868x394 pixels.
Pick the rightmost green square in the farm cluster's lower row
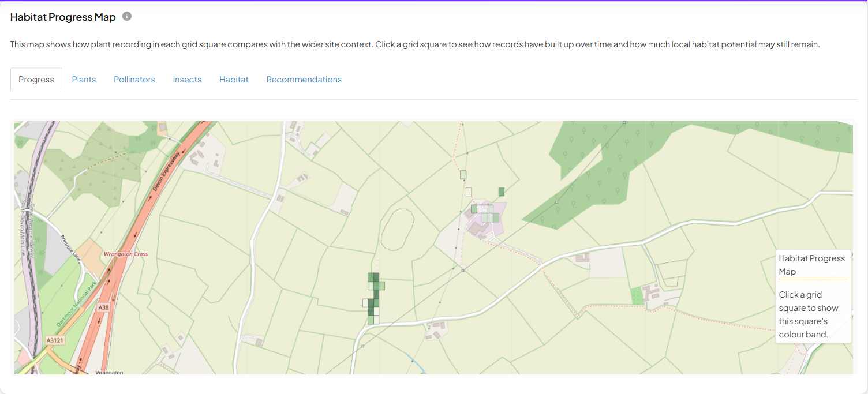[496, 217]
